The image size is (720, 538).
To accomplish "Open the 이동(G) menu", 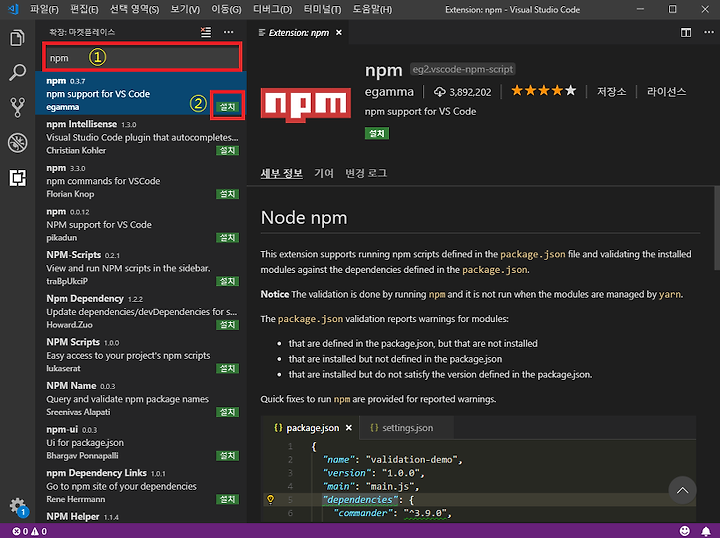I will [226, 9].
